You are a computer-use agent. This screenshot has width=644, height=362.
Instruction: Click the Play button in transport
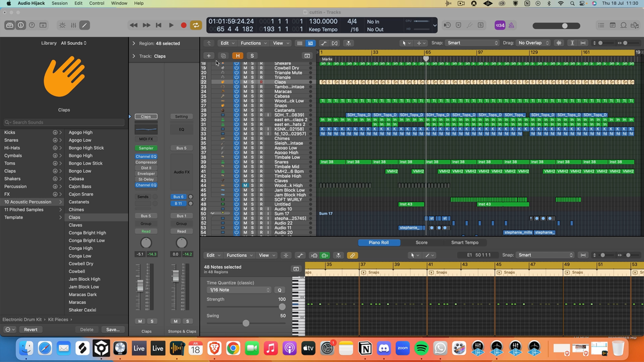coord(171,26)
